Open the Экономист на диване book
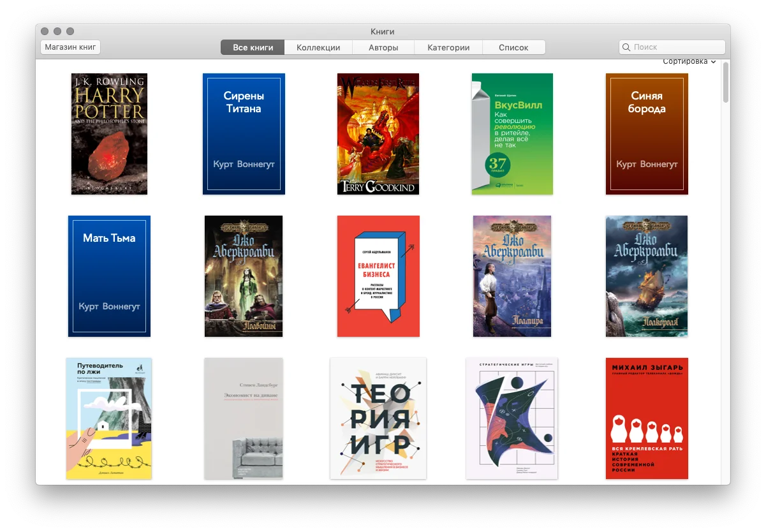The image size is (766, 532). 244,418
